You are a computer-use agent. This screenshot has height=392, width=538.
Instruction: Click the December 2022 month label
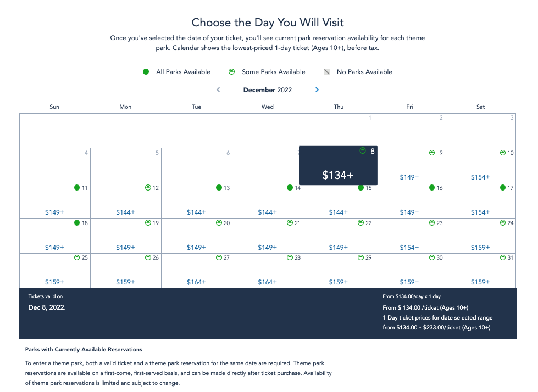pos(268,90)
